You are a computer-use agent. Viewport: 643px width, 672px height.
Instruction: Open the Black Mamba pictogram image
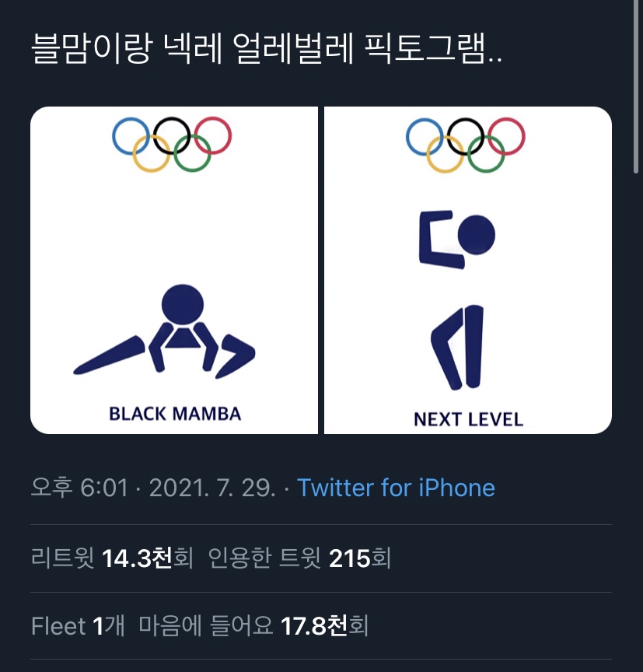coord(174,270)
